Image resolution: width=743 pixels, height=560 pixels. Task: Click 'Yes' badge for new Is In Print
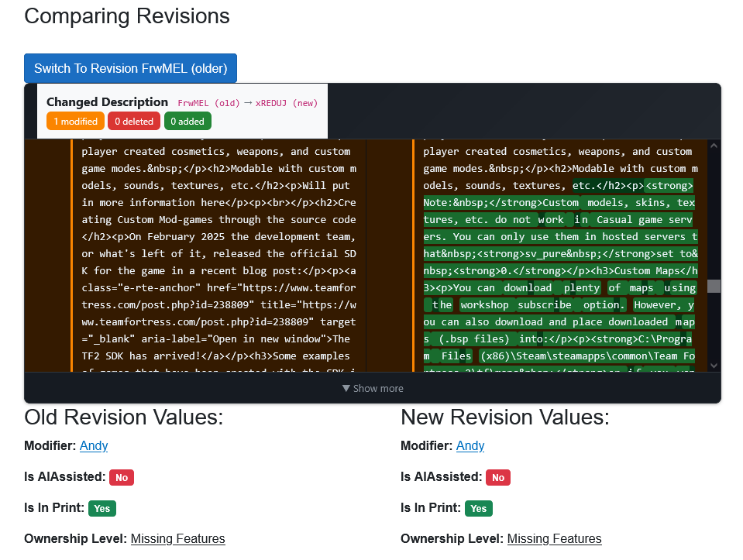[x=479, y=508]
